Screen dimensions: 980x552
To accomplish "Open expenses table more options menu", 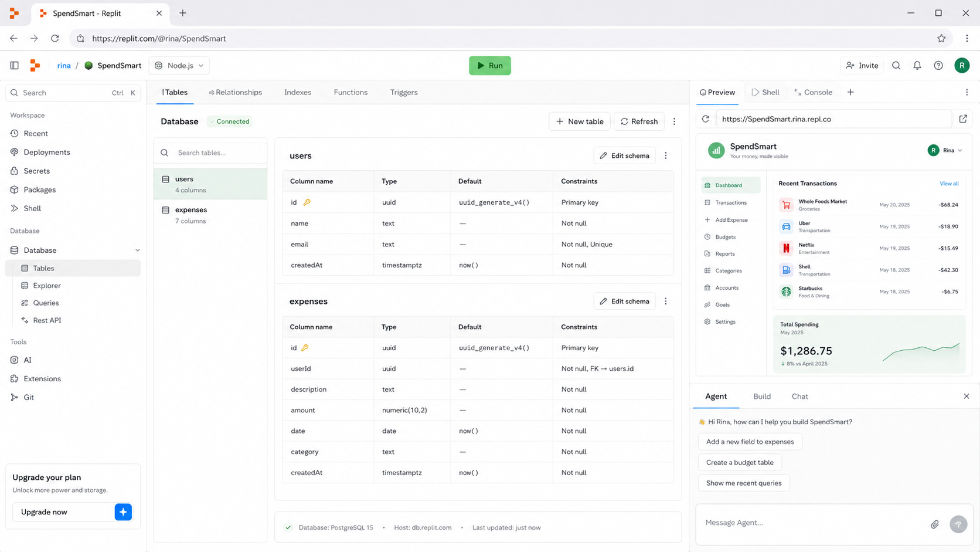I will [x=666, y=302].
